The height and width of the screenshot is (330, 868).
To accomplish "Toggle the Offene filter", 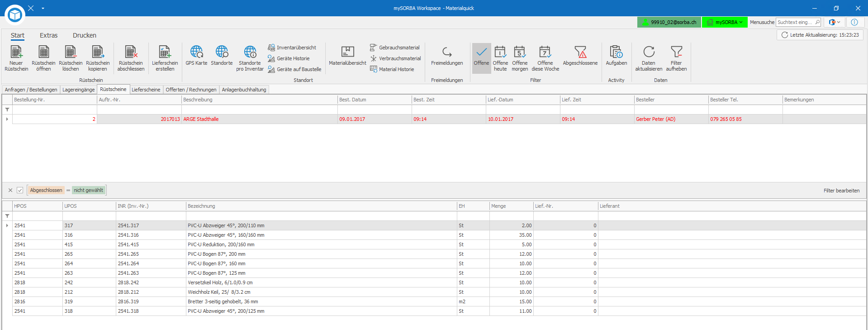I will point(481,56).
